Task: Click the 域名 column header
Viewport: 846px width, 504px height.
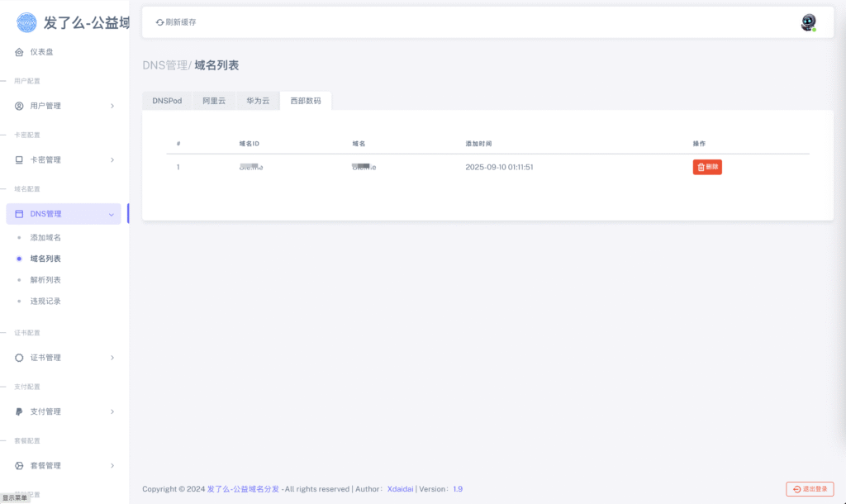Action: [x=359, y=144]
